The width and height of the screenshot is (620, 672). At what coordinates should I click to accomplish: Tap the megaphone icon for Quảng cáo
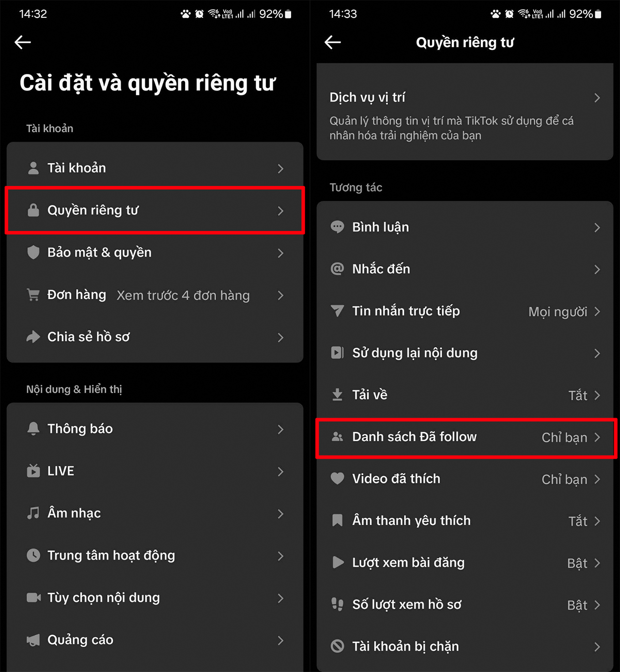tap(33, 640)
